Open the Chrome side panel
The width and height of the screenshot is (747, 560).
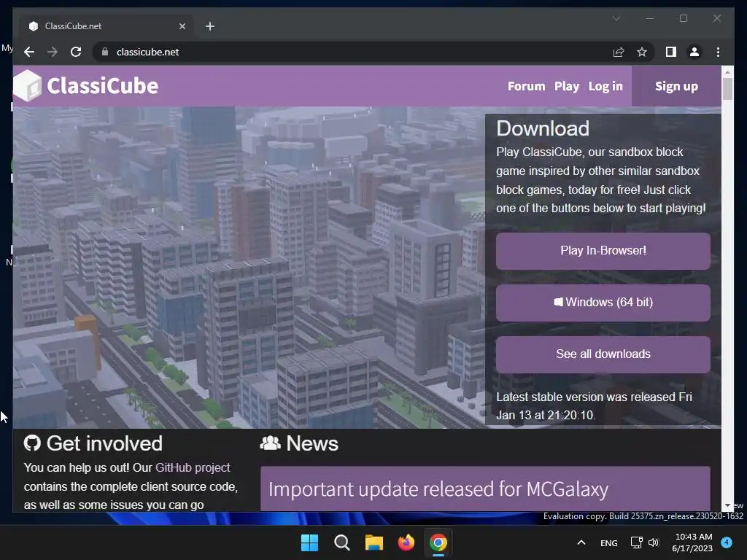(x=671, y=52)
